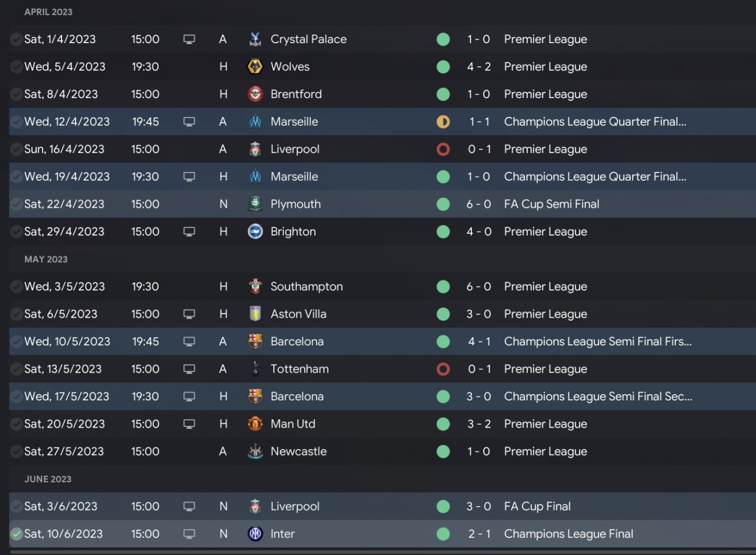This screenshot has width=756, height=555.
Task: Click the Man Utd club crest
Action: (x=255, y=424)
